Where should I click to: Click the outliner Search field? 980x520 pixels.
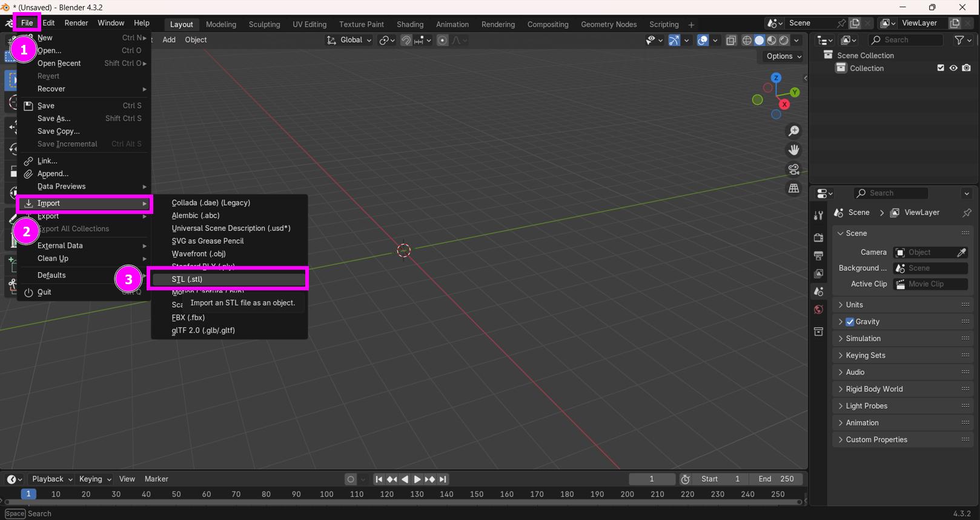(906, 40)
